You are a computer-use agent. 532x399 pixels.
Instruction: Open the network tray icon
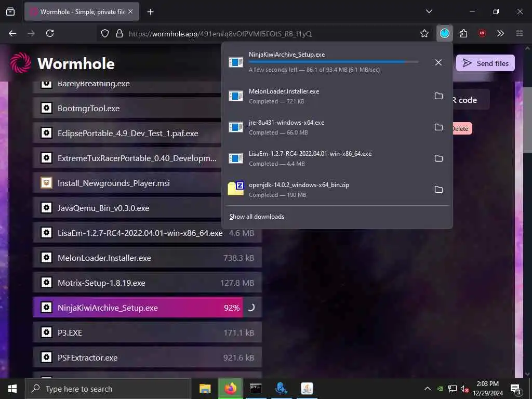click(x=452, y=389)
